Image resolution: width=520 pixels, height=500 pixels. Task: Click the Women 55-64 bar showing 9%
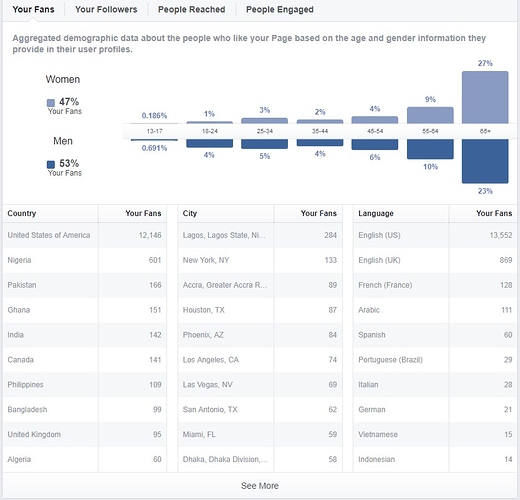pos(430,115)
